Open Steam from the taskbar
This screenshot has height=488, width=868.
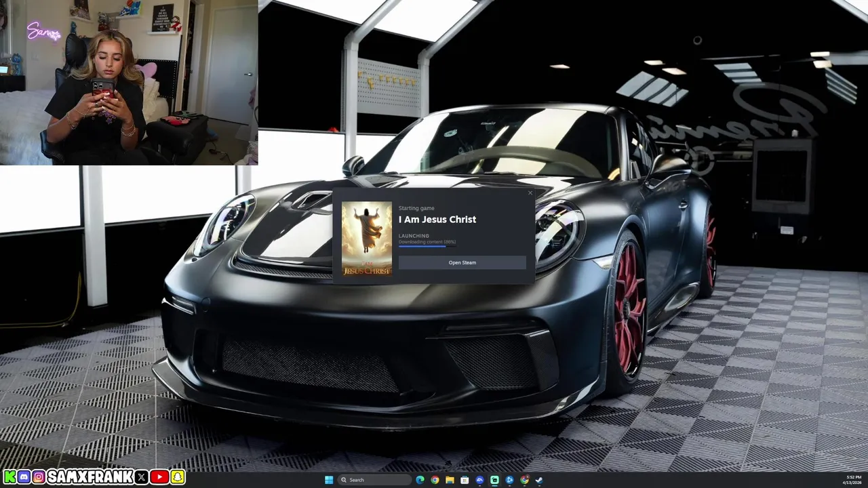coord(538,480)
